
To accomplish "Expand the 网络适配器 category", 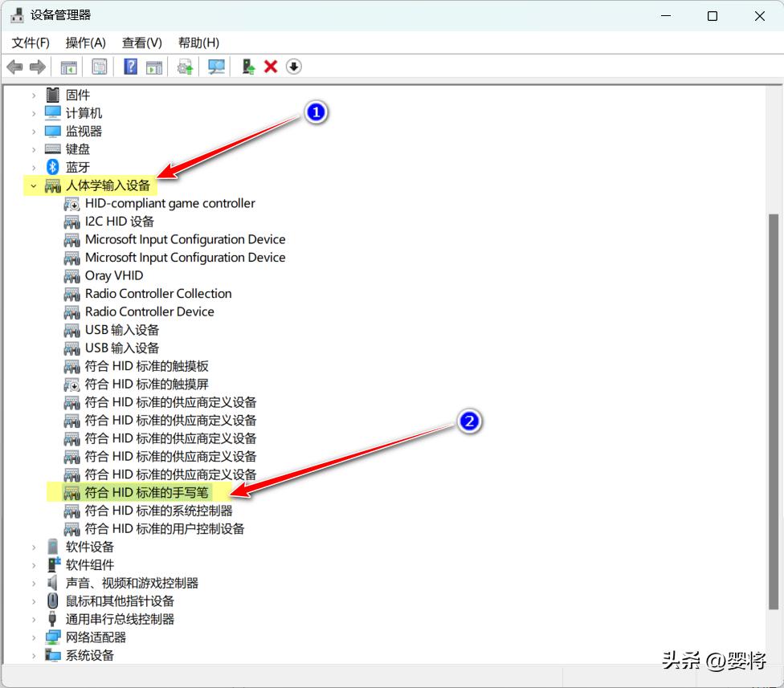I will [33, 637].
